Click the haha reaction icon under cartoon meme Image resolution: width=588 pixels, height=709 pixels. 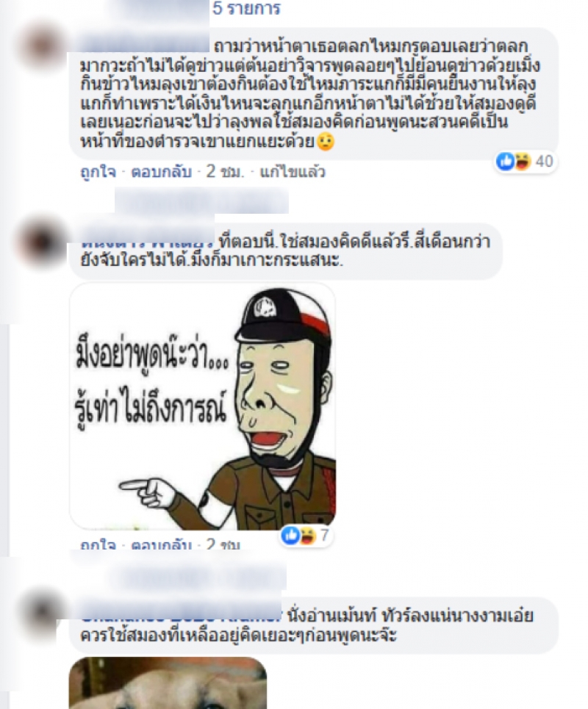[306, 536]
